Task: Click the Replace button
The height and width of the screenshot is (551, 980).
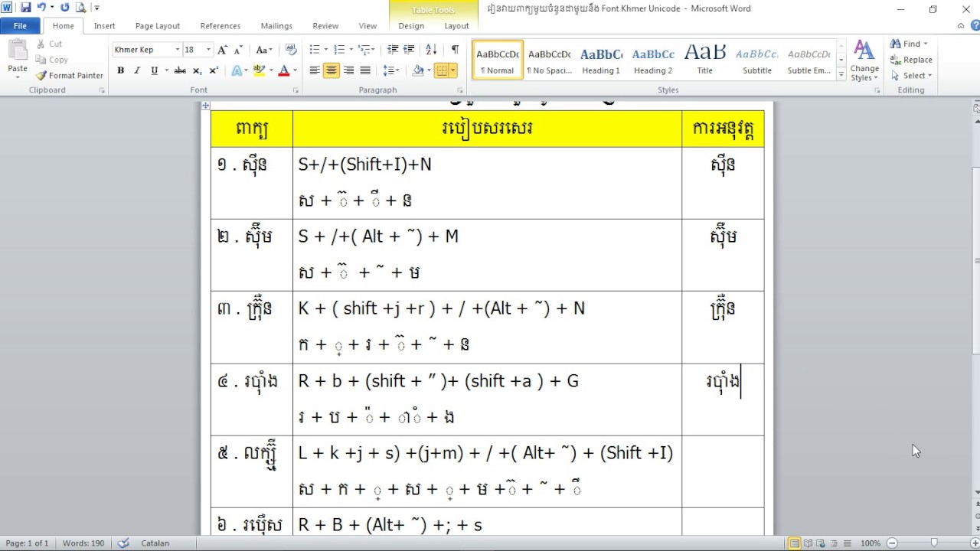Action: click(911, 60)
